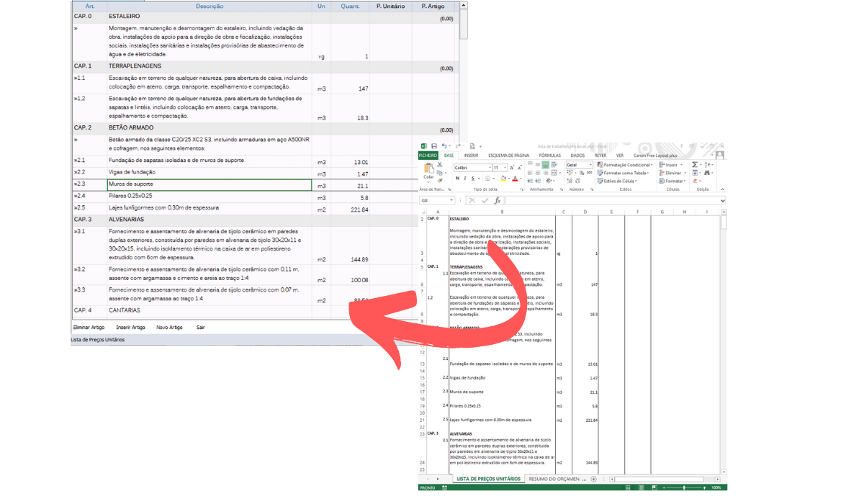Click the scissors Cut icon
Image resolution: width=864 pixels, height=504 pixels.
[x=440, y=165]
